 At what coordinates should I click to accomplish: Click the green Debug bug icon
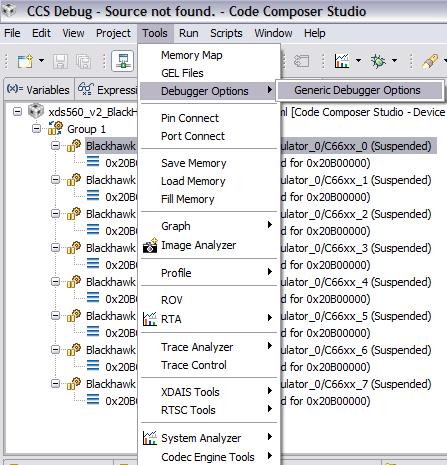378,61
